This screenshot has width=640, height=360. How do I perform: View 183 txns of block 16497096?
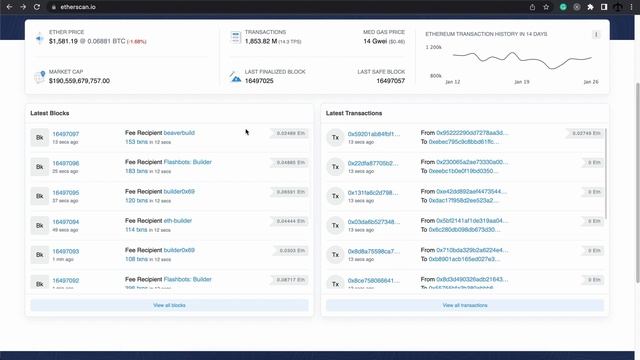pyautogui.click(x=136, y=171)
